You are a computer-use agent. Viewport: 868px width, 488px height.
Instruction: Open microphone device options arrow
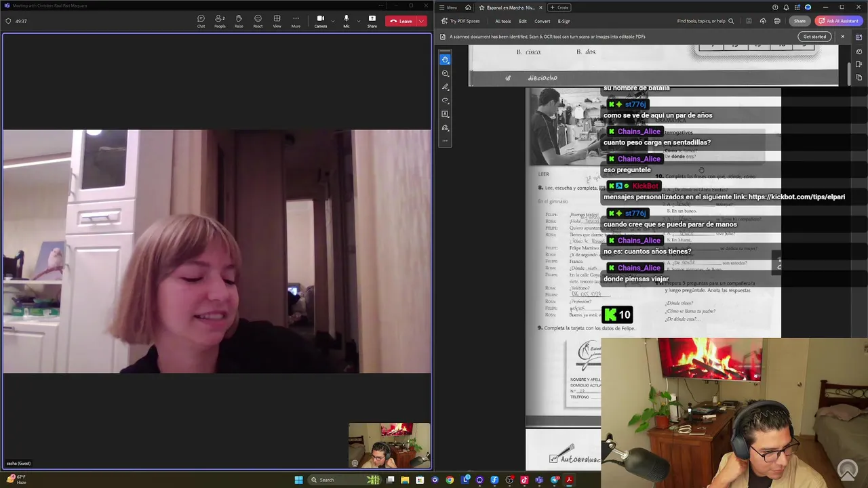[358, 21]
